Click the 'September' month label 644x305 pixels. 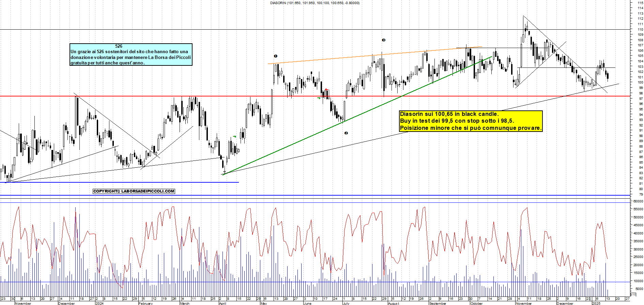coord(438,303)
